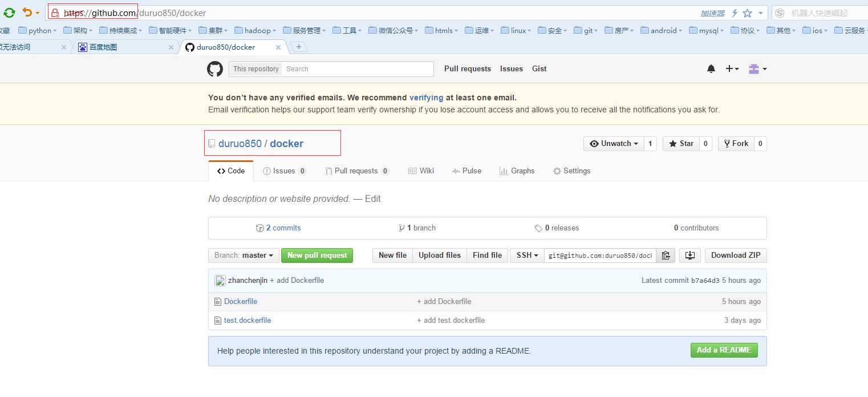Open the SSH protocol dropdown
The height and width of the screenshot is (397, 868).
pos(527,256)
